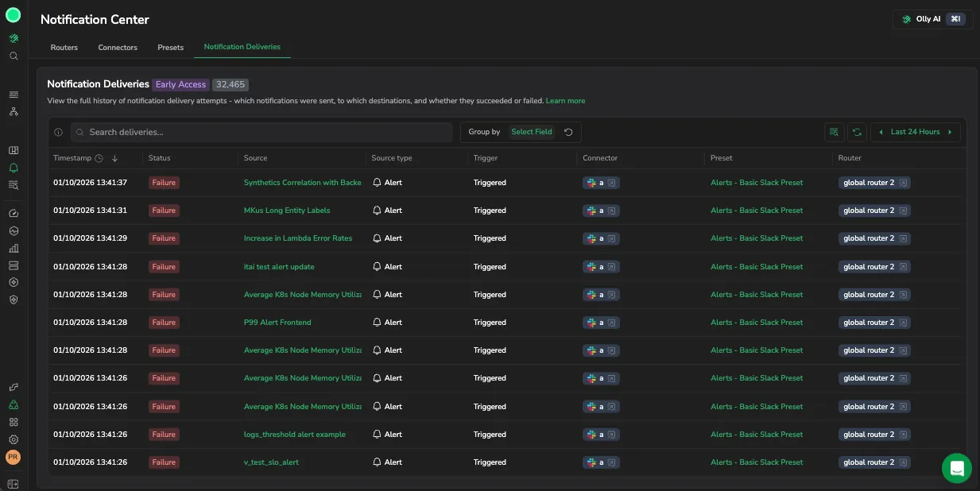Sort by Timestamp descending arrow

click(x=114, y=158)
